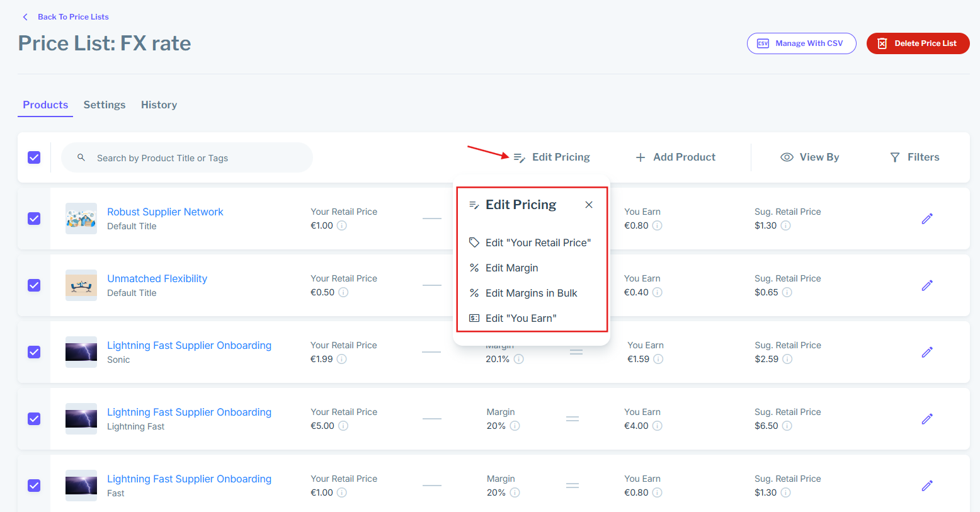This screenshot has width=980, height=512.
Task: Open the Edit Pricing menu
Action: click(x=552, y=157)
